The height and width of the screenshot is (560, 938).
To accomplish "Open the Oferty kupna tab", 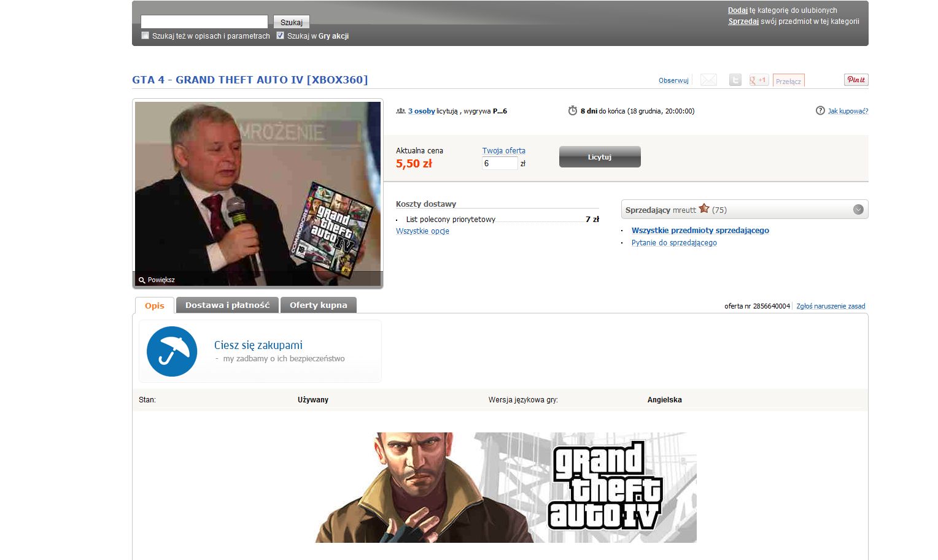I will coord(318,305).
